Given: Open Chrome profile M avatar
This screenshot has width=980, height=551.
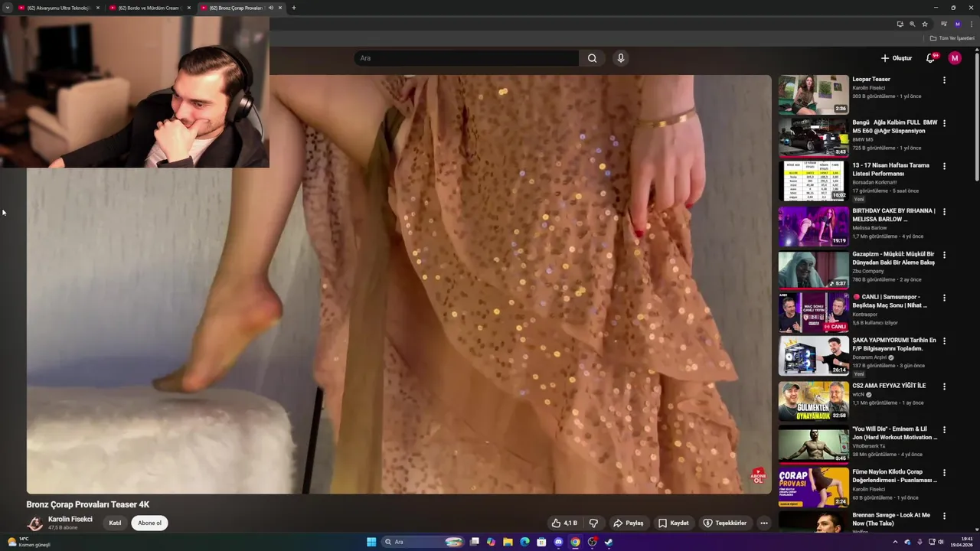Looking at the screenshot, I should (x=957, y=24).
